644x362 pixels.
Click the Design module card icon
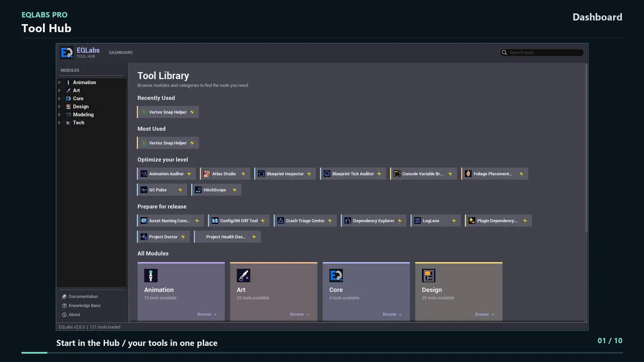tap(428, 275)
